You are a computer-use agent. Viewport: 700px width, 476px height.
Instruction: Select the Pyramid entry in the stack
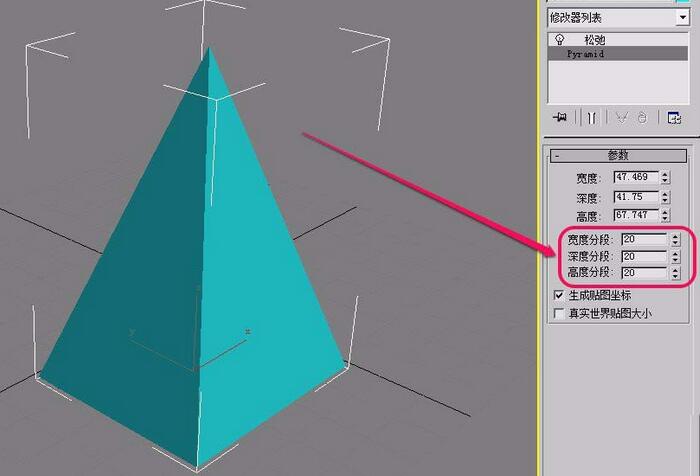(x=618, y=54)
